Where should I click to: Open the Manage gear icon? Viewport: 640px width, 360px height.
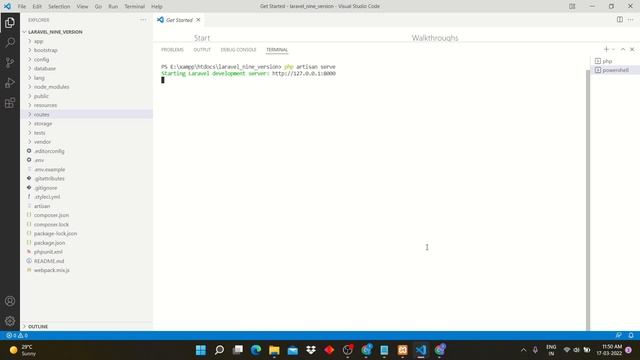[x=10, y=321]
